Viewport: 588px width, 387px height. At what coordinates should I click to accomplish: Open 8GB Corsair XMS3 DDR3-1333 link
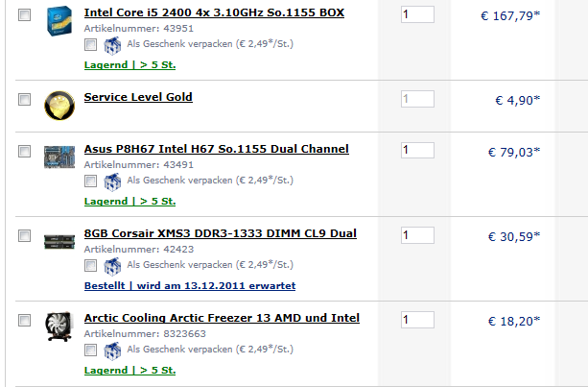[220, 233]
